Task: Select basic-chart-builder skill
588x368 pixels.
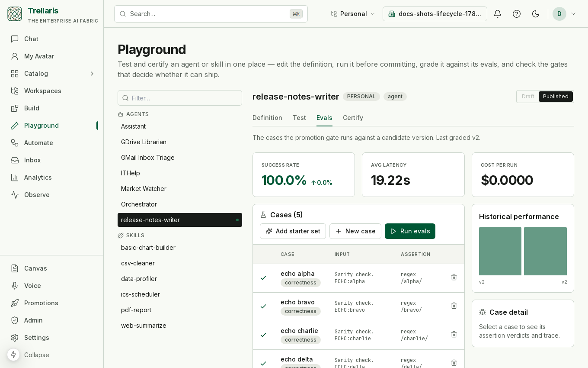Action: [x=180, y=248]
